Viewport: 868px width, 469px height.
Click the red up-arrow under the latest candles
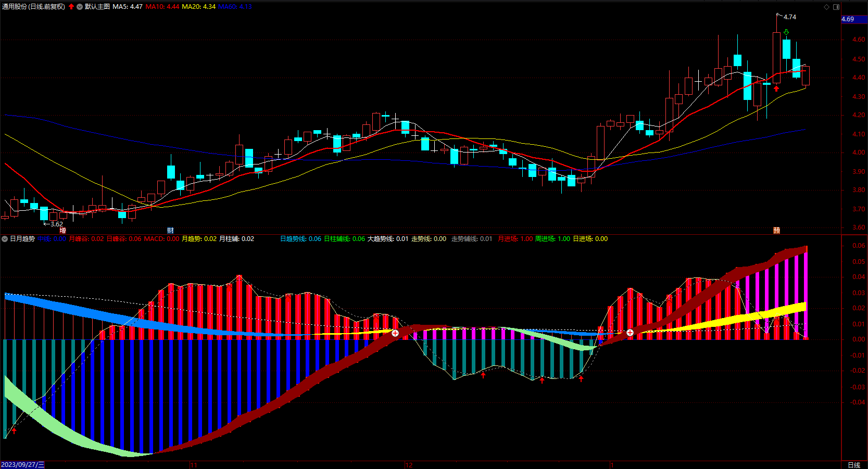click(776, 88)
